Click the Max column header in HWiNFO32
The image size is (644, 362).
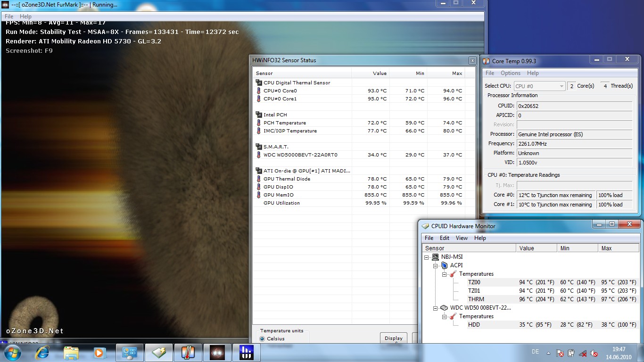point(446,73)
